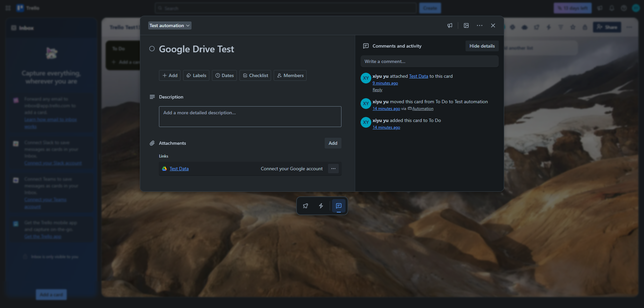Viewport: 644px width, 308px height.
Task: Open the Test Data attachment options menu
Action: [x=333, y=169]
